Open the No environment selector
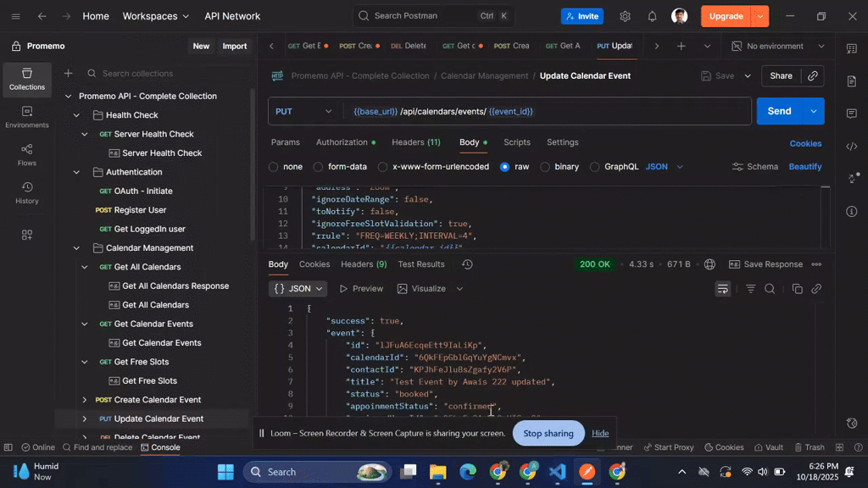The image size is (868, 488). click(x=778, y=46)
